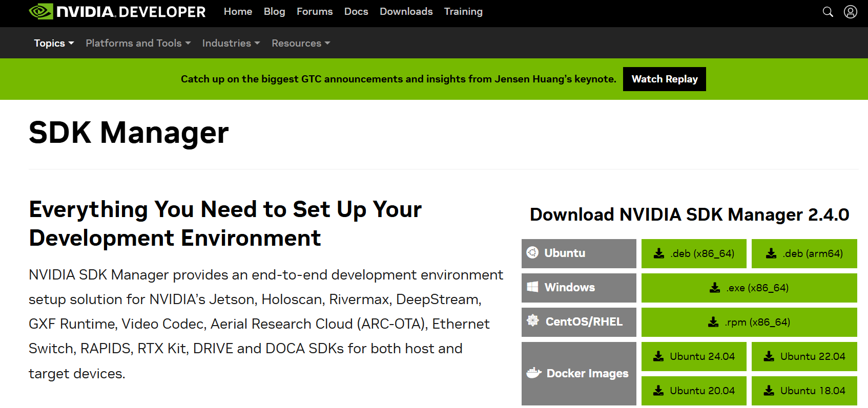Click the NVIDIA Developer logo
868x408 pixels.
tap(117, 11)
